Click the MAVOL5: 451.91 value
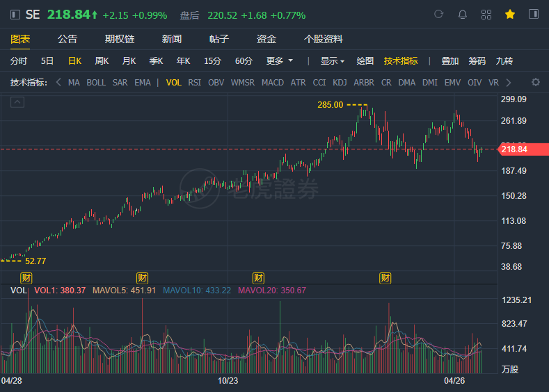The height and width of the screenshot is (392, 549). pyautogui.click(x=124, y=291)
